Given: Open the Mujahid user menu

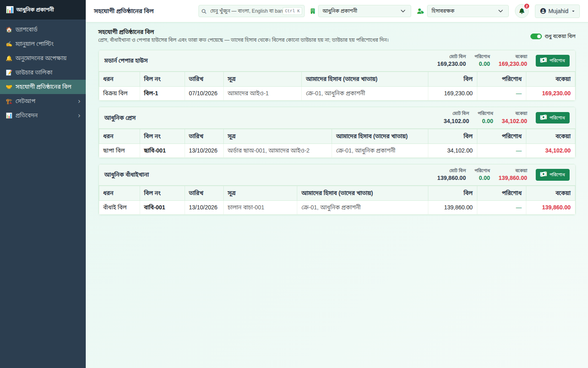Looking at the screenshot, I should (557, 11).
